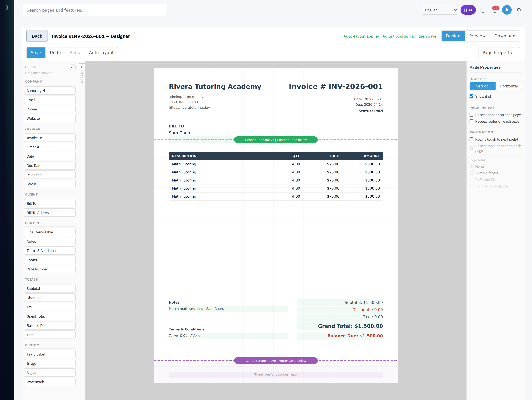532x400 pixels.
Task: Toggle Repeat header on each page
Action: (x=471, y=115)
